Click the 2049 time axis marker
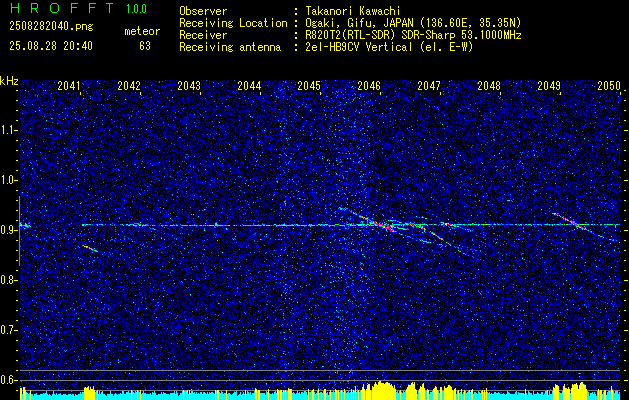The width and height of the screenshot is (629, 400). 549,85
